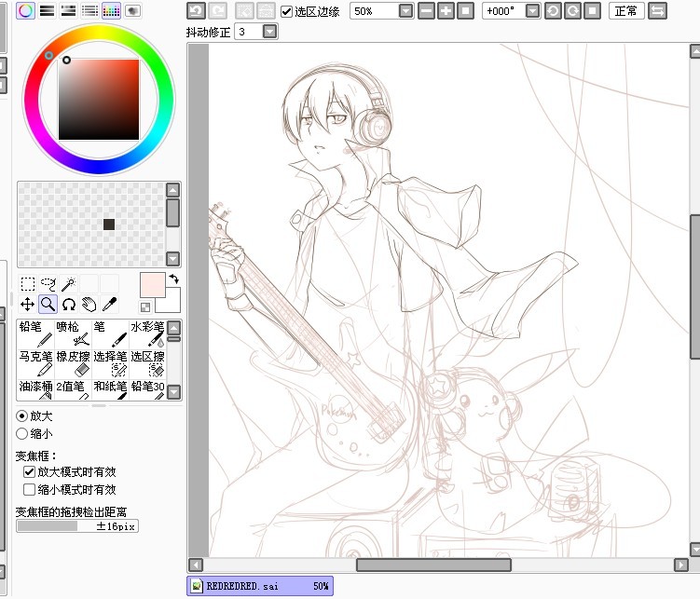
Task: Reset zoom with the square button
Action: [x=466, y=10]
